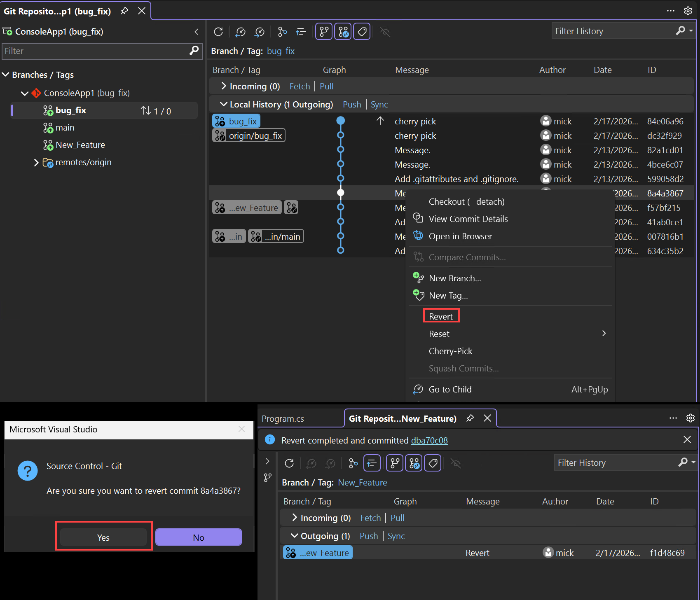Confirm the revert by clicking Yes
700x600 pixels.
(103, 537)
